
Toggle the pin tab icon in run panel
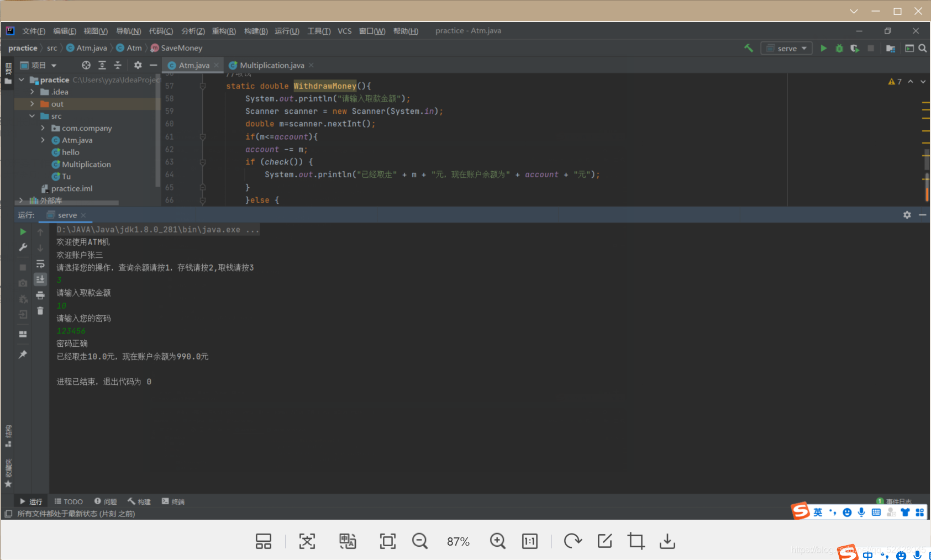(x=23, y=354)
